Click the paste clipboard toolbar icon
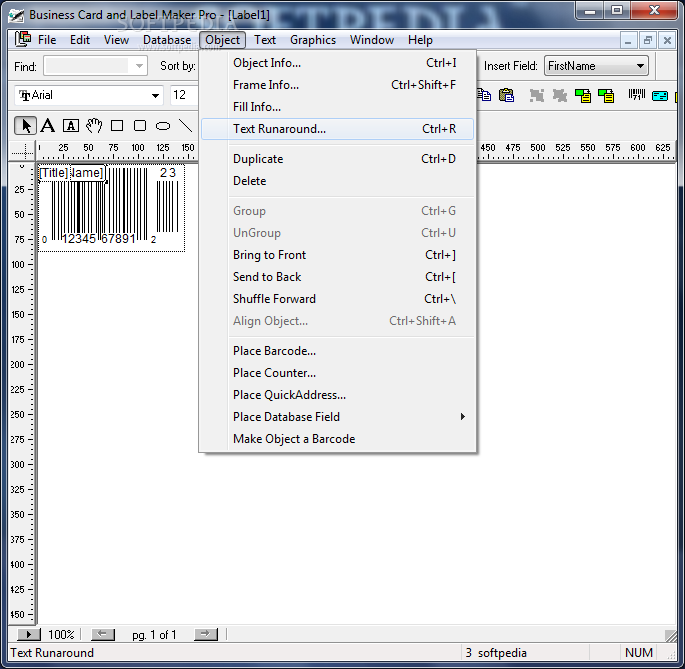 (x=506, y=95)
